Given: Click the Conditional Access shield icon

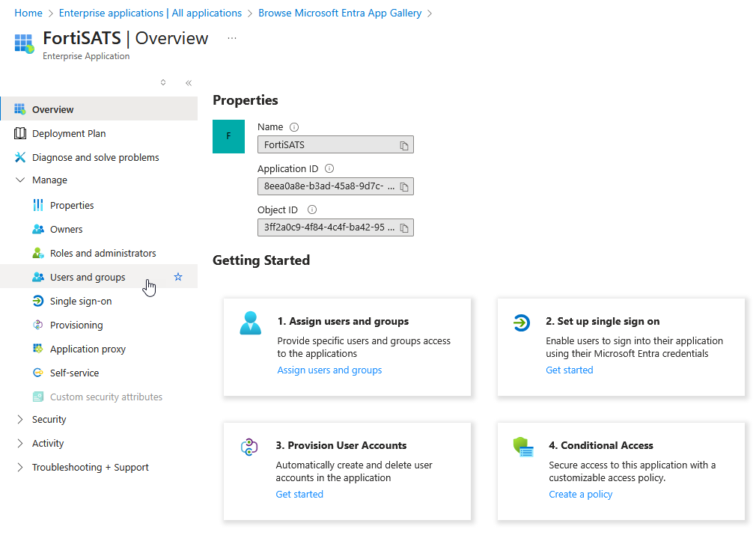Looking at the screenshot, I should click(x=524, y=447).
